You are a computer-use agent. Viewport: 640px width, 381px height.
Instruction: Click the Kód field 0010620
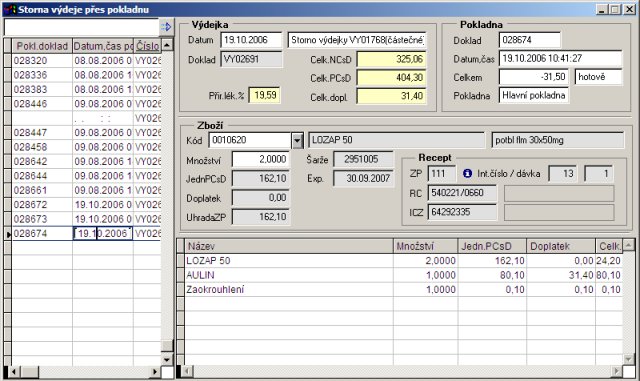(x=250, y=140)
